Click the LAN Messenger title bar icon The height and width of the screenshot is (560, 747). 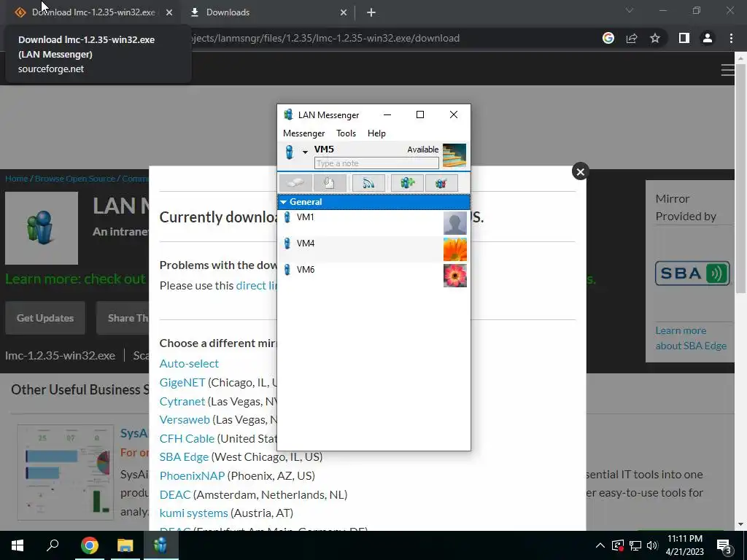(x=288, y=114)
